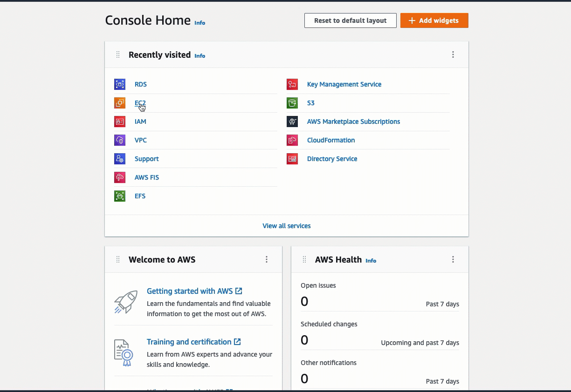
Task: Open View all services
Action: (x=286, y=226)
